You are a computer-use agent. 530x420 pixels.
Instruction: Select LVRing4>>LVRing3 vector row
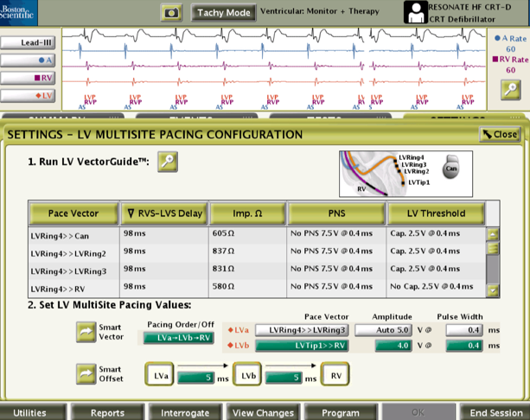click(x=257, y=270)
